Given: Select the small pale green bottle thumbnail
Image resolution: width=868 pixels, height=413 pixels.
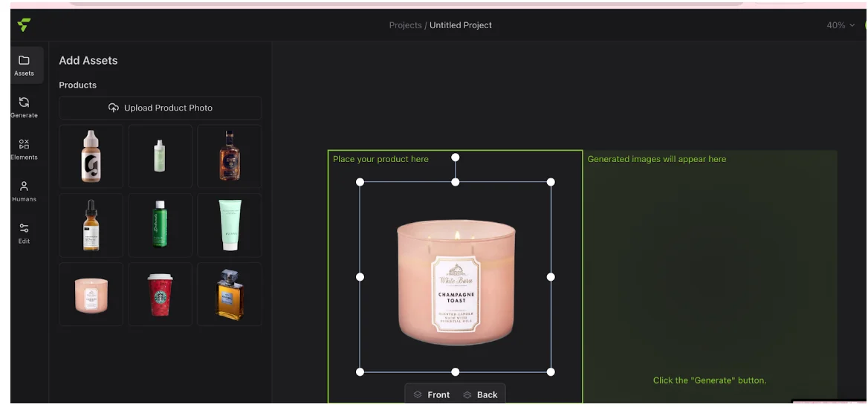Looking at the screenshot, I should 160,156.
